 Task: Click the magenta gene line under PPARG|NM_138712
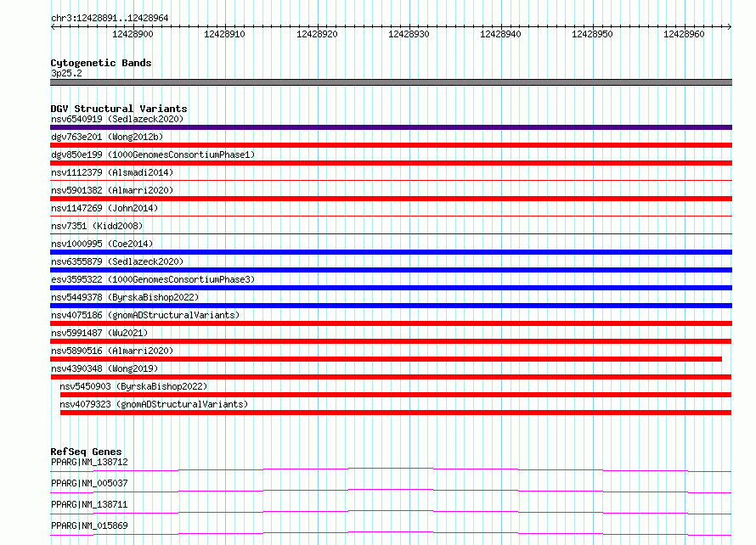(x=391, y=469)
